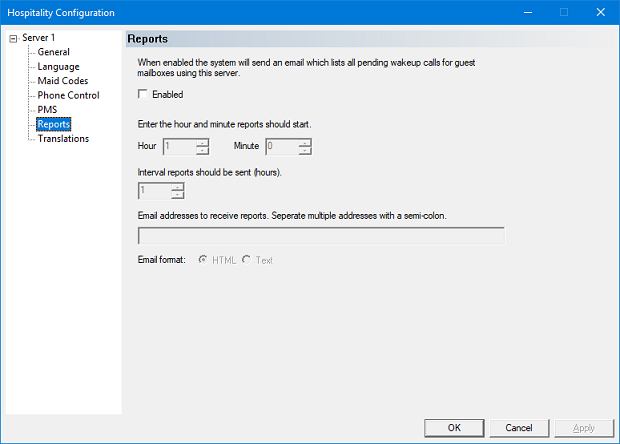Enable the reports checkbox
The width and height of the screenshot is (620, 444).
pos(143,94)
